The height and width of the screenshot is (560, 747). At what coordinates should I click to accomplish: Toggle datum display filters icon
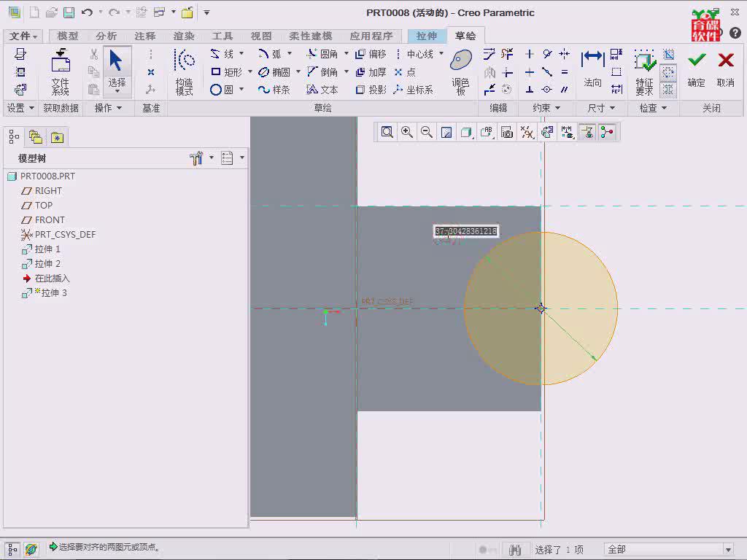coord(527,132)
